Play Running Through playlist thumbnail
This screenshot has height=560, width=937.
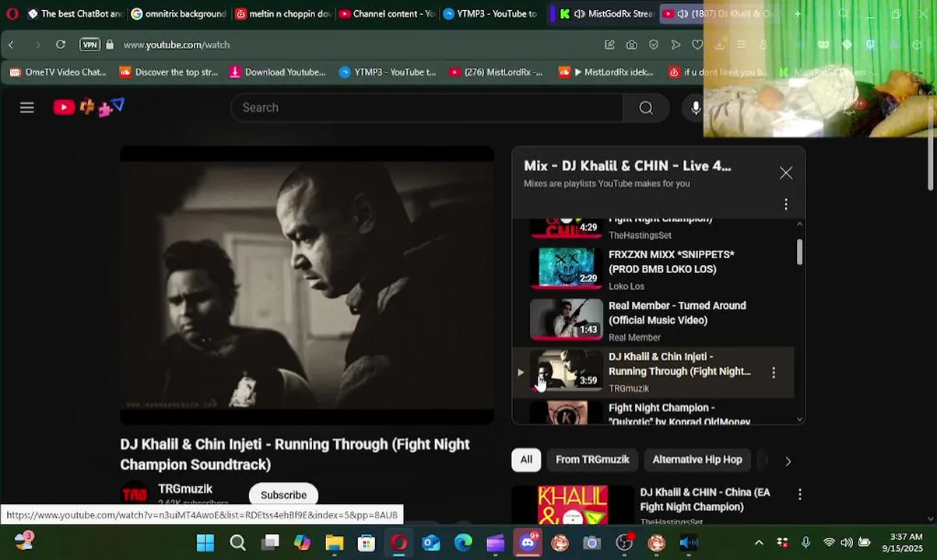(567, 370)
